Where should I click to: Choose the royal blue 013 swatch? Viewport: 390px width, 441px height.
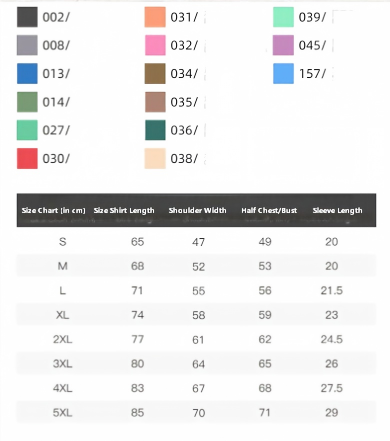tap(27, 73)
